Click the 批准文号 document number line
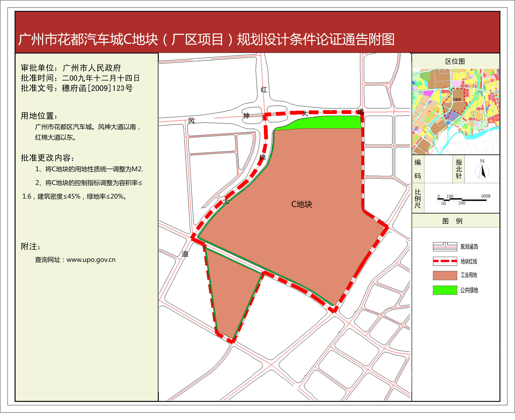This screenshot has height=420, width=515. coord(77,88)
